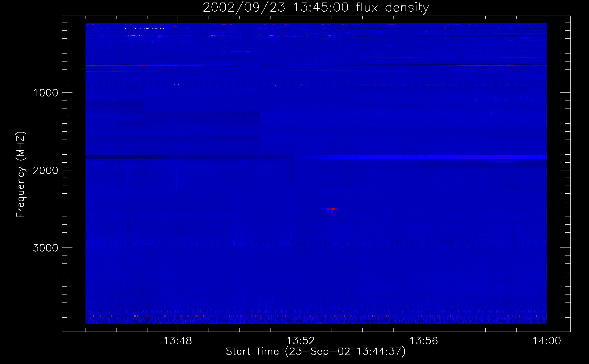This screenshot has width=589, height=364.
Task: Click the 13:48 time axis label
Action: (178, 341)
